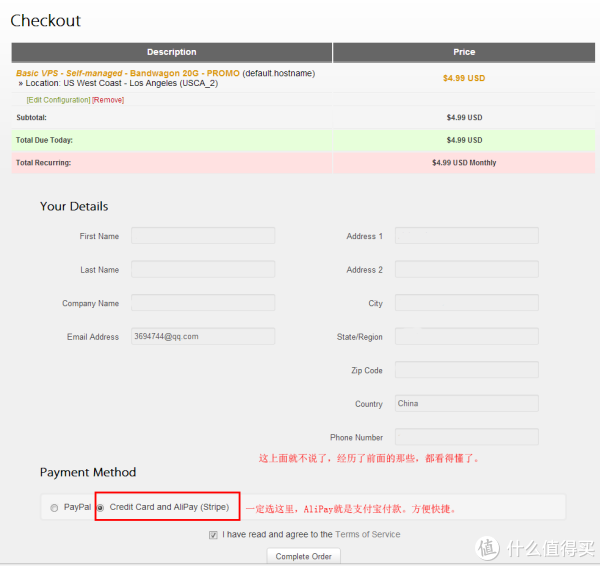Click the Zip Code field
600x566 pixels.
point(466,370)
